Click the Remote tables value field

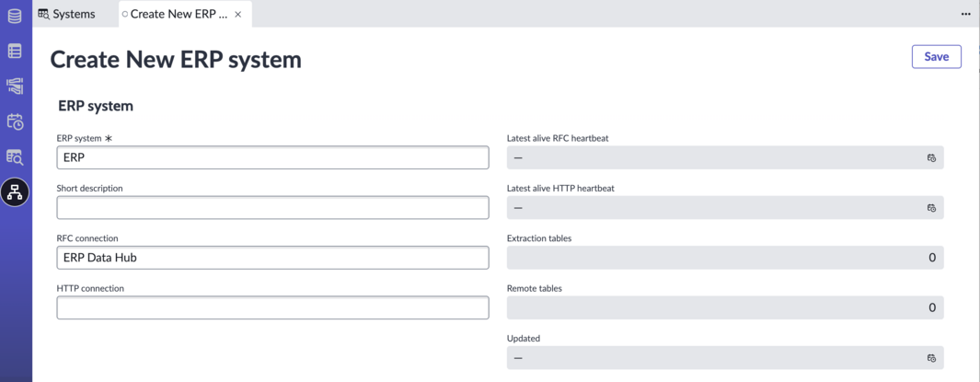coord(725,307)
